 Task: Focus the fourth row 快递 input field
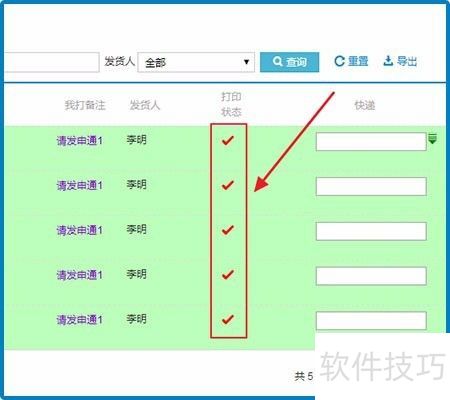click(x=371, y=276)
